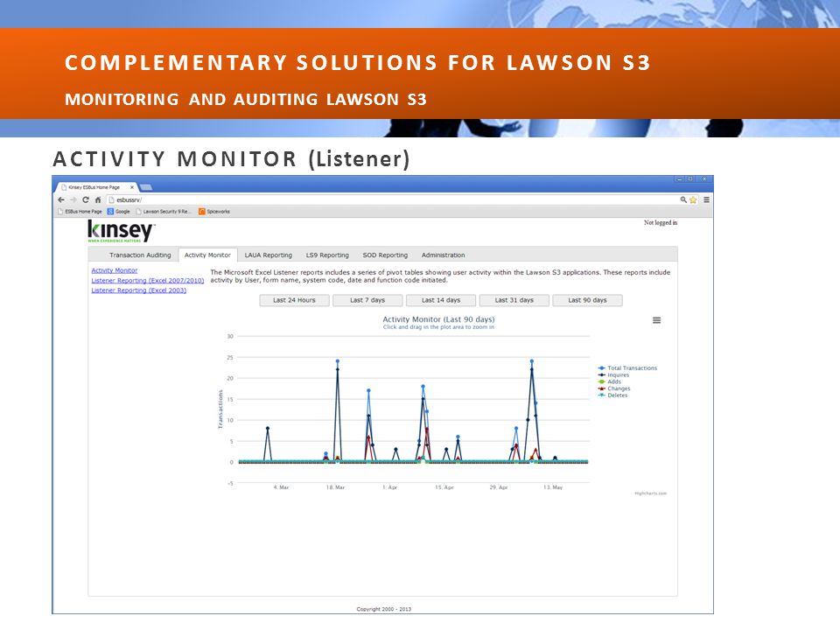840x630 pixels.
Task: Open the ESBus Home Page bookmark
Action: pos(80,212)
